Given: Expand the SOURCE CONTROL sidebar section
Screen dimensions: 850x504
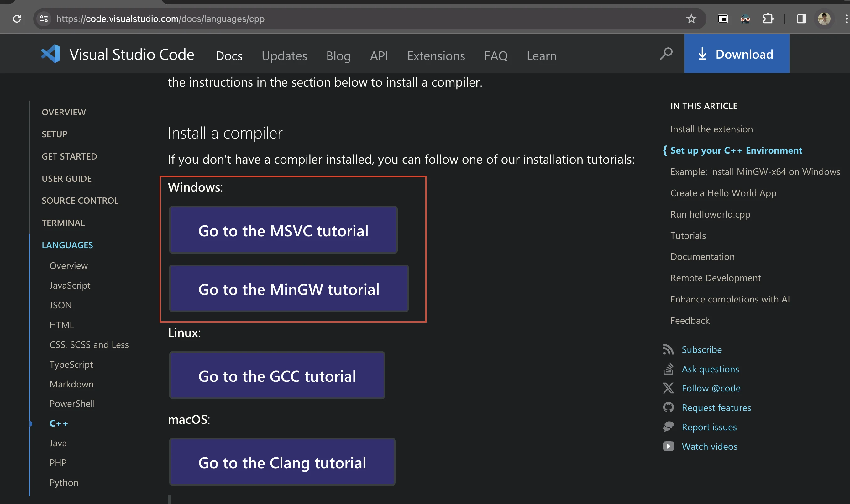Looking at the screenshot, I should tap(80, 201).
